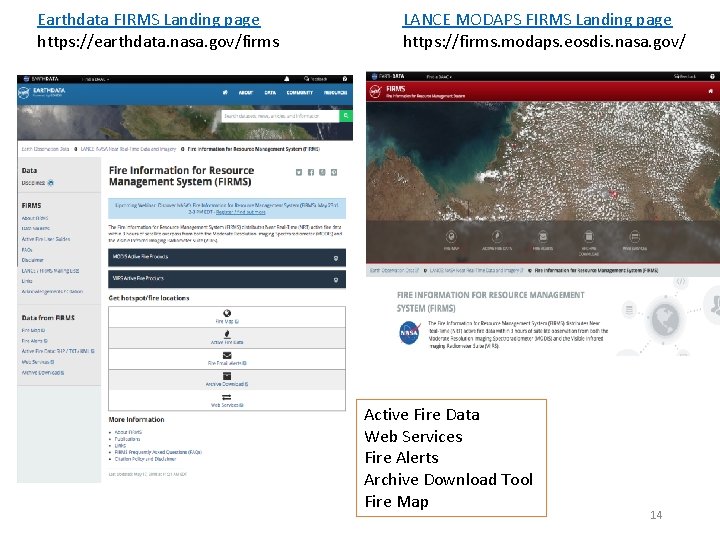Expand the VIIRS Active Fire Products panel
This screenshot has height=540, width=720.
tap(227, 279)
